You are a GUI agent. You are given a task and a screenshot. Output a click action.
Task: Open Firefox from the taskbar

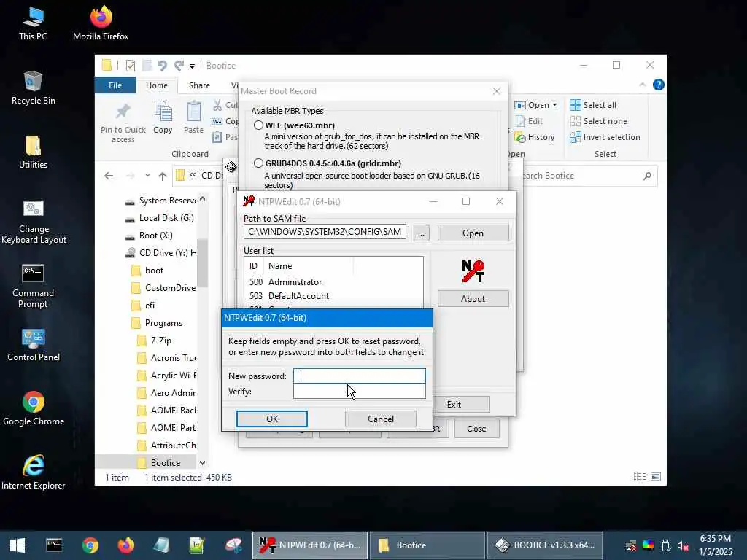coord(125,545)
